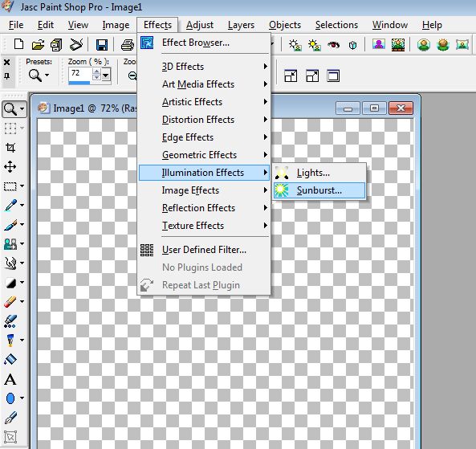Click the Image1 window title bar
Image resolution: width=476 pixels, height=449 pixels.
tap(226, 108)
